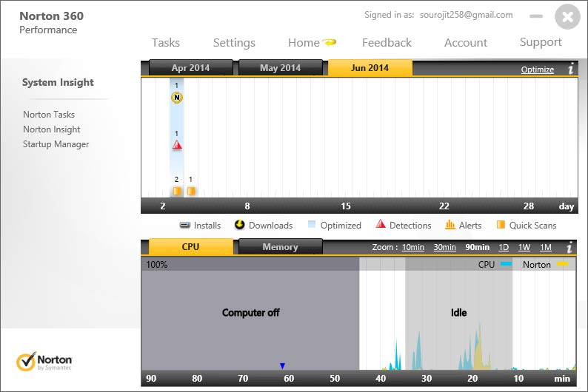Click the Downloads legend icon
This screenshot has height=392, width=588.
click(240, 225)
